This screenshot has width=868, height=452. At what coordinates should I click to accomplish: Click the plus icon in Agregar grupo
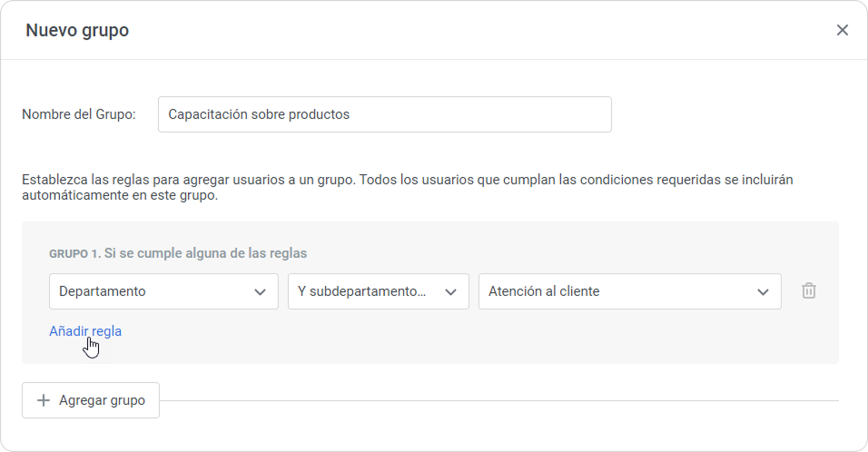coord(43,400)
